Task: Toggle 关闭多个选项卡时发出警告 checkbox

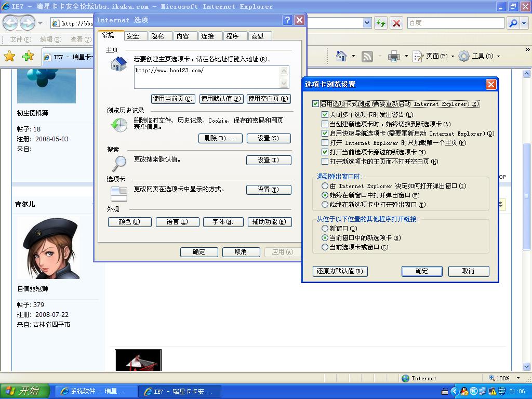Action: (x=325, y=115)
